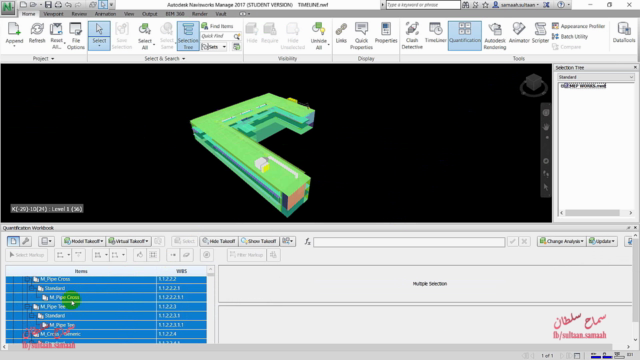Click the Save icon in the quick access toolbar

pos(48,5)
